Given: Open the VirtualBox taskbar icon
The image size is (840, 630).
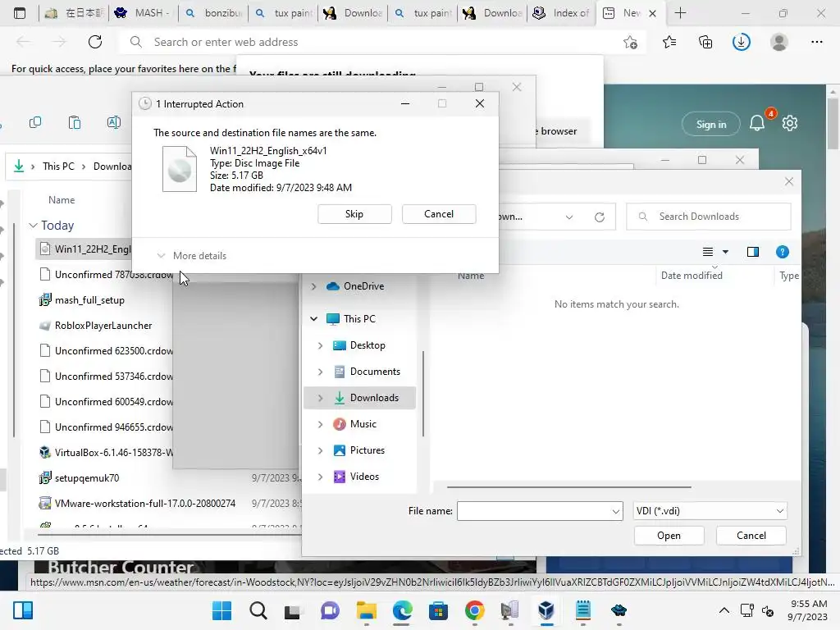Looking at the screenshot, I should (546, 610).
